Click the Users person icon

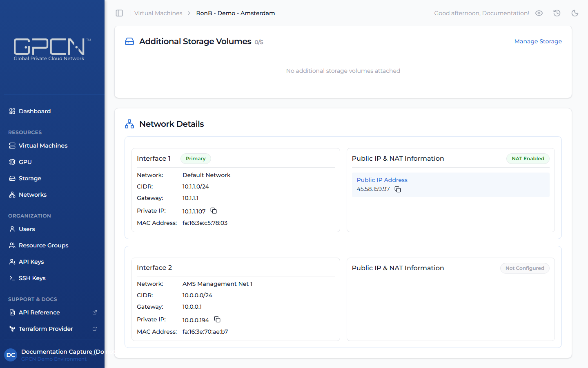coord(12,229)
